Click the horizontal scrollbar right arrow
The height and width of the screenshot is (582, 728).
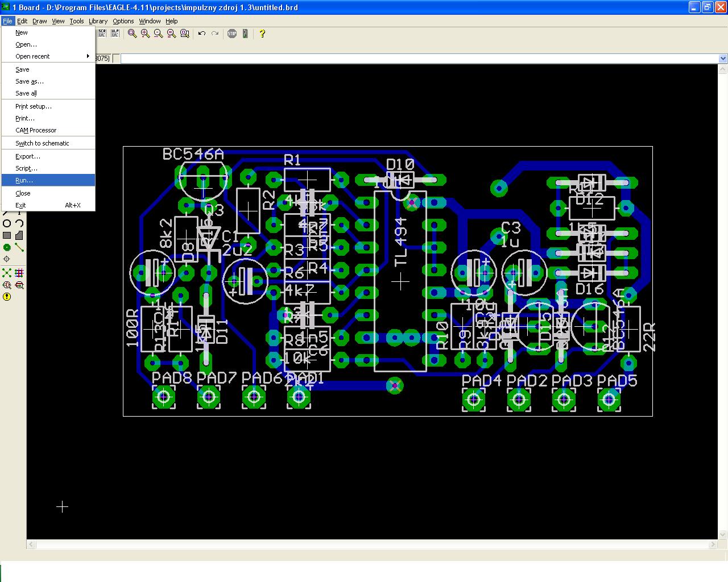[x=713, y=544]
